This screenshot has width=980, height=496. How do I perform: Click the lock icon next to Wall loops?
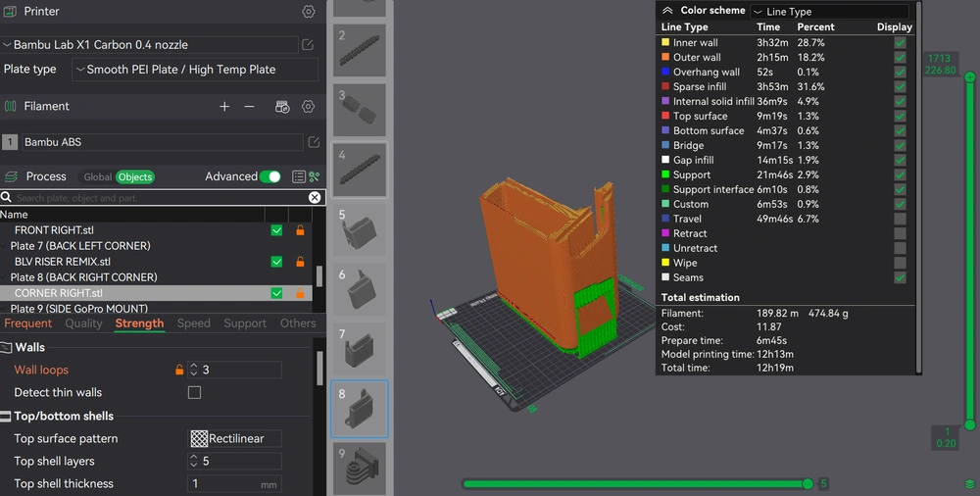coord(178,371)
